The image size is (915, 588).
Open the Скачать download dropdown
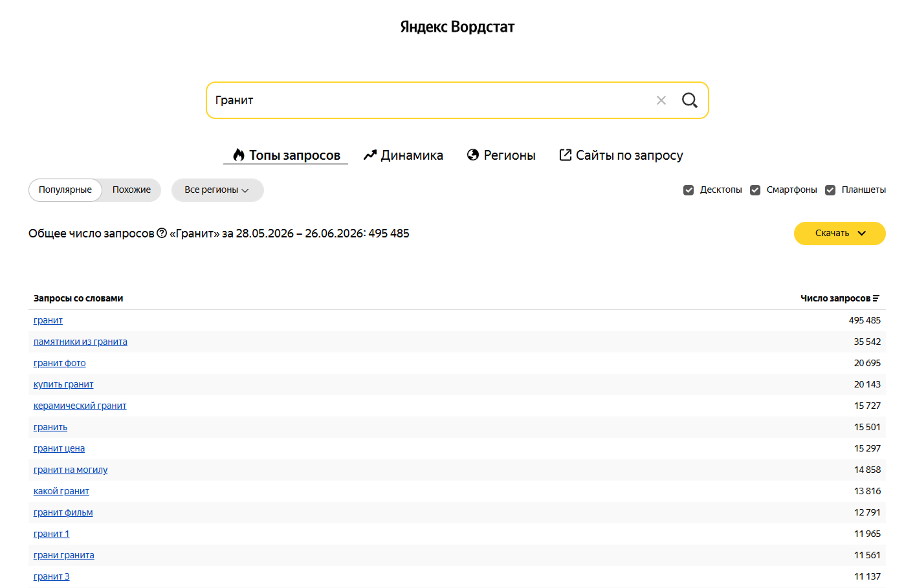[x=840, y=234]
